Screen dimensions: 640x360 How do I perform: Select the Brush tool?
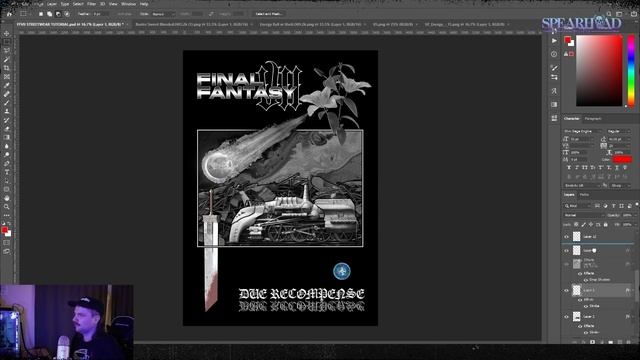tap(7, 103)
